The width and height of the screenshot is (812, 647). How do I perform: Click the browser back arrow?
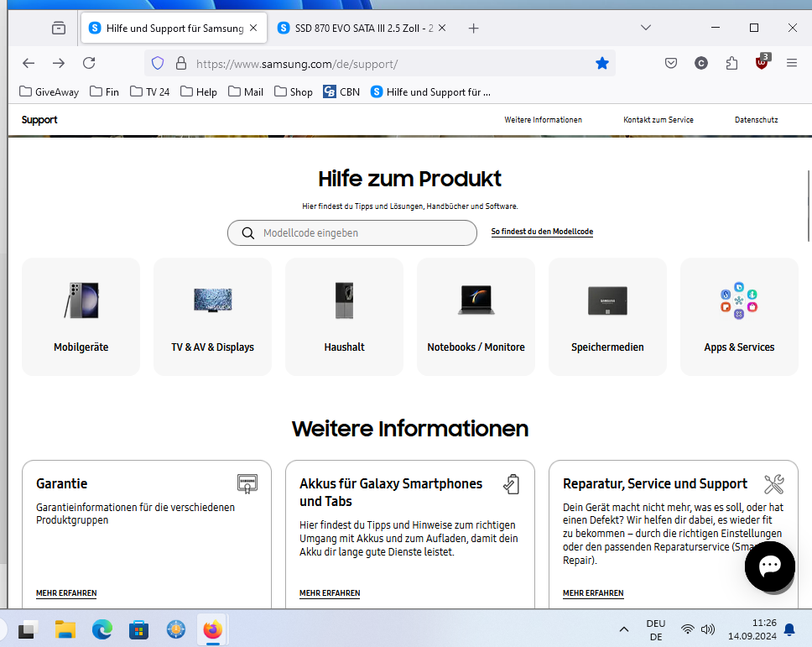(x=29, y=63)
